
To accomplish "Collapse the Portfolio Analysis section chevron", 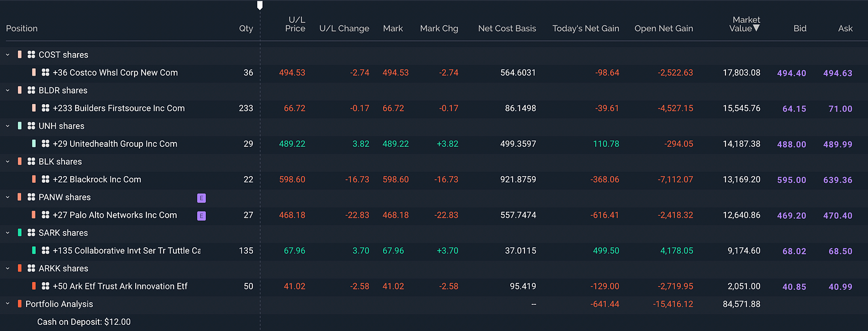I will coord(8,304).
